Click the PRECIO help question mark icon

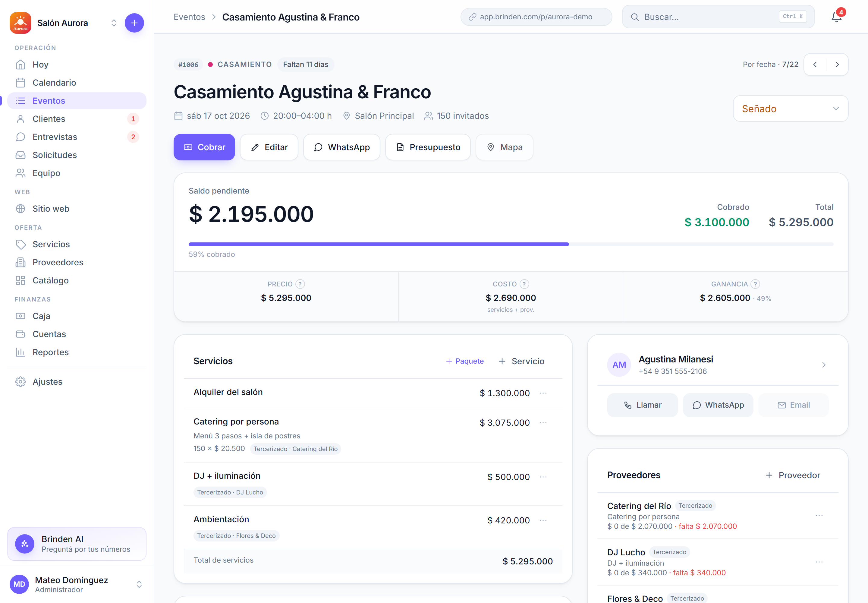[x=300, y=284]
